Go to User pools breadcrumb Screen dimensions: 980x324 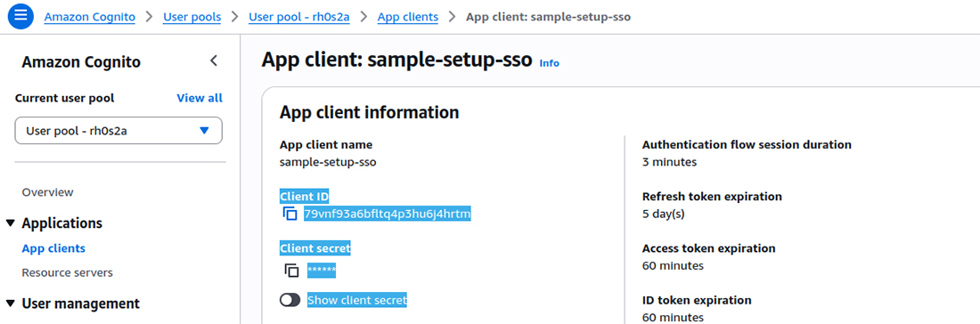192,17
